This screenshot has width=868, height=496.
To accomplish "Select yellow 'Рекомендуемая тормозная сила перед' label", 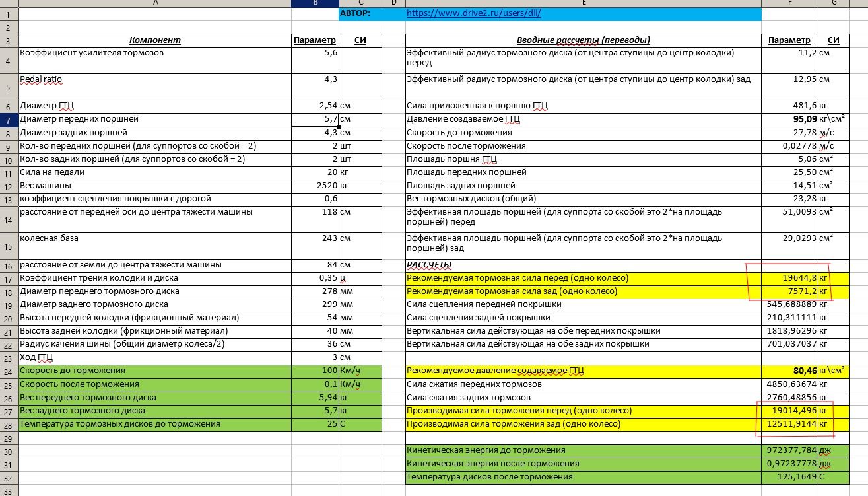I will pyautogui.click(x=584, y=278).
